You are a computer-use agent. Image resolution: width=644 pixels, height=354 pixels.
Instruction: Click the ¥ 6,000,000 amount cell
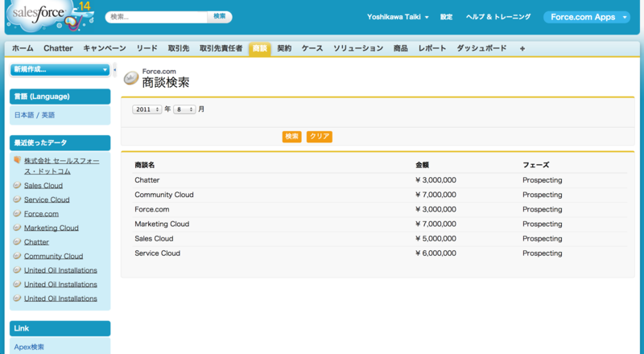click(436, 253)
